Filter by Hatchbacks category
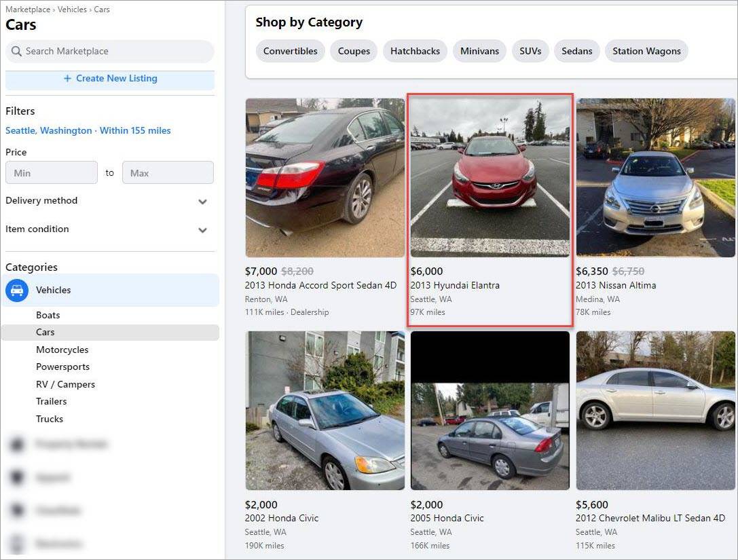The image size is (738, 560). (415, 51)
